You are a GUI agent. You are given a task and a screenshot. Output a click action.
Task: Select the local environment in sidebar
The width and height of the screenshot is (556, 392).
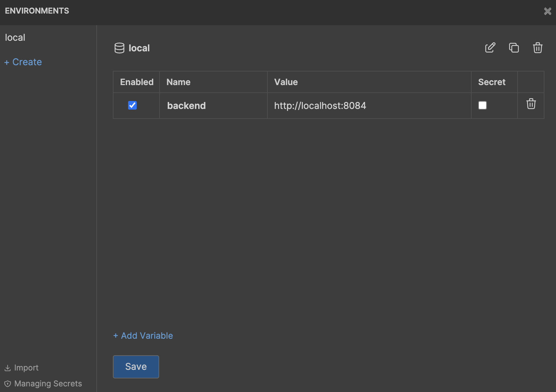point(15,37)
